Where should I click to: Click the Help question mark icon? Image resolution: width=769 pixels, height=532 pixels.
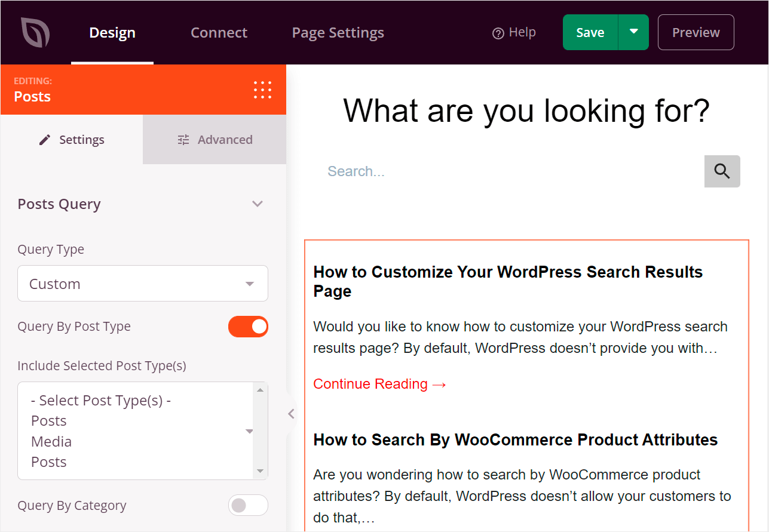point(498,33)
